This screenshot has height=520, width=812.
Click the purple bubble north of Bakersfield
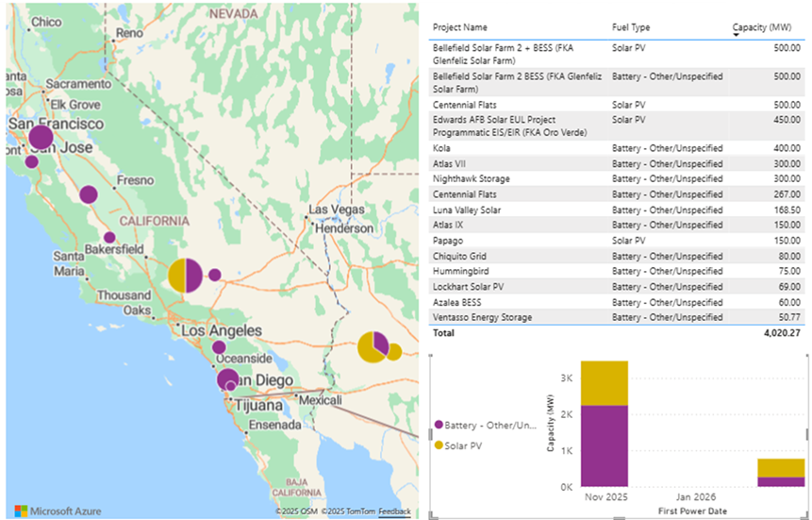tap(109, 238)
